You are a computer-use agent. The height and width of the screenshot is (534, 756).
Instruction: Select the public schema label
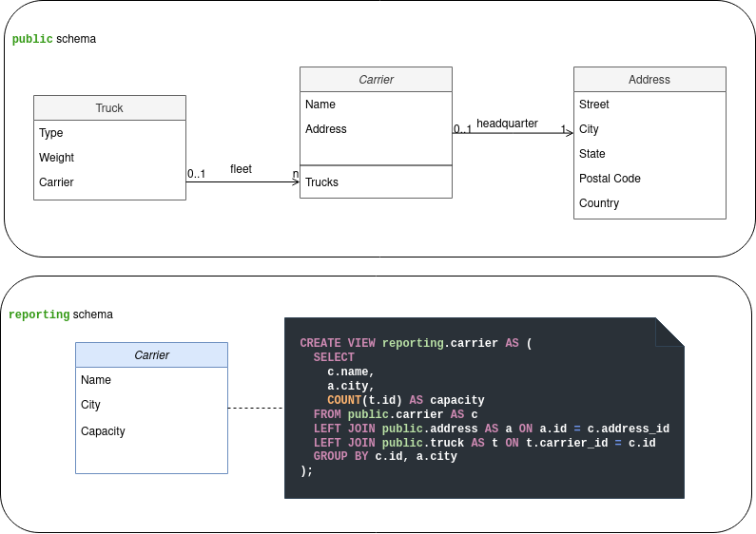(x=54, y=39)
